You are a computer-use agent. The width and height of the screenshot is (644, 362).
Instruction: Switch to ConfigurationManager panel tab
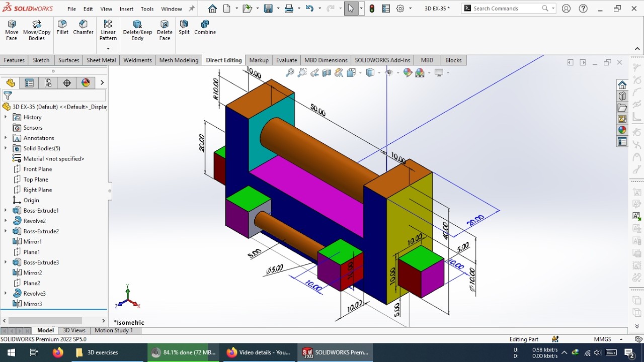[48, 83]
